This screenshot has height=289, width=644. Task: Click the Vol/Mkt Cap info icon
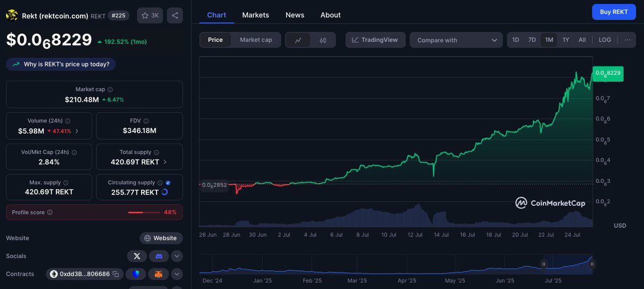coord(75,152)
